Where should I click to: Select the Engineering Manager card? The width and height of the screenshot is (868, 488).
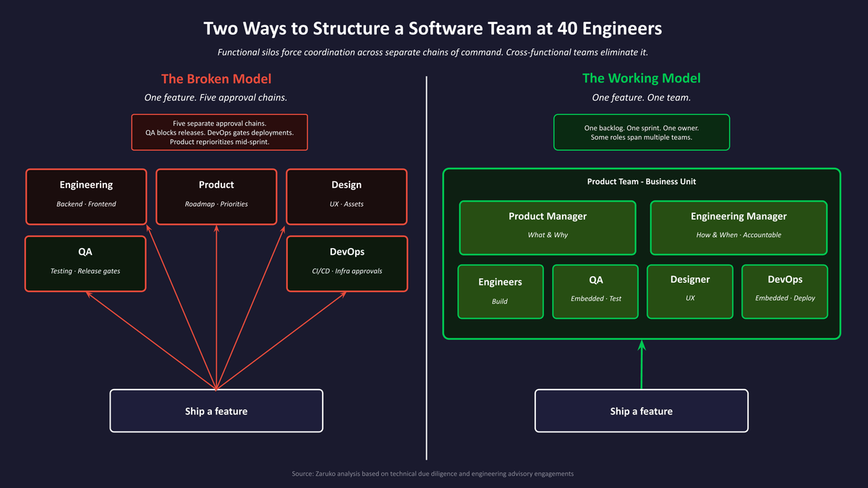click(x=739, y=227)
